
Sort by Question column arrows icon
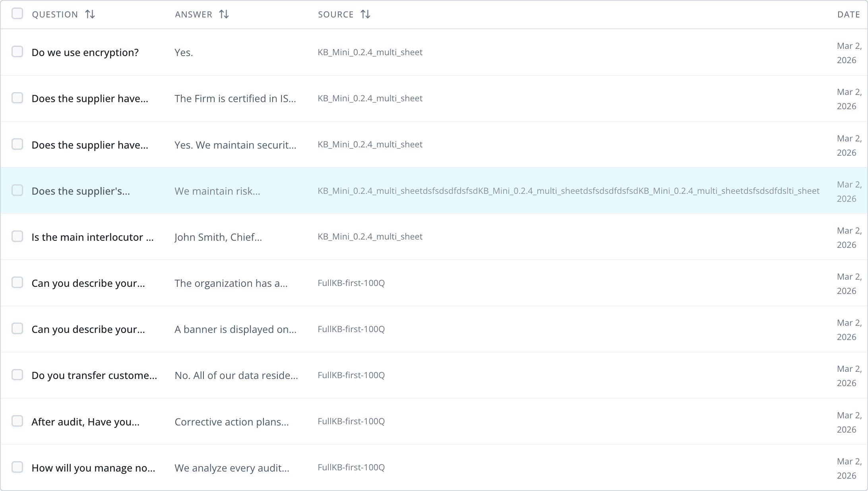pos(90,14)
